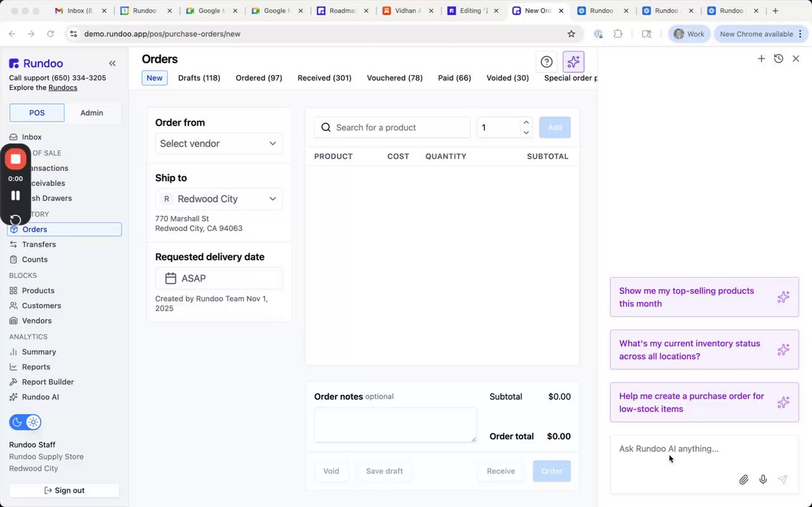Open the ASAP delivery date picker
The image size is (812, 507).
(x=219, y=279)
